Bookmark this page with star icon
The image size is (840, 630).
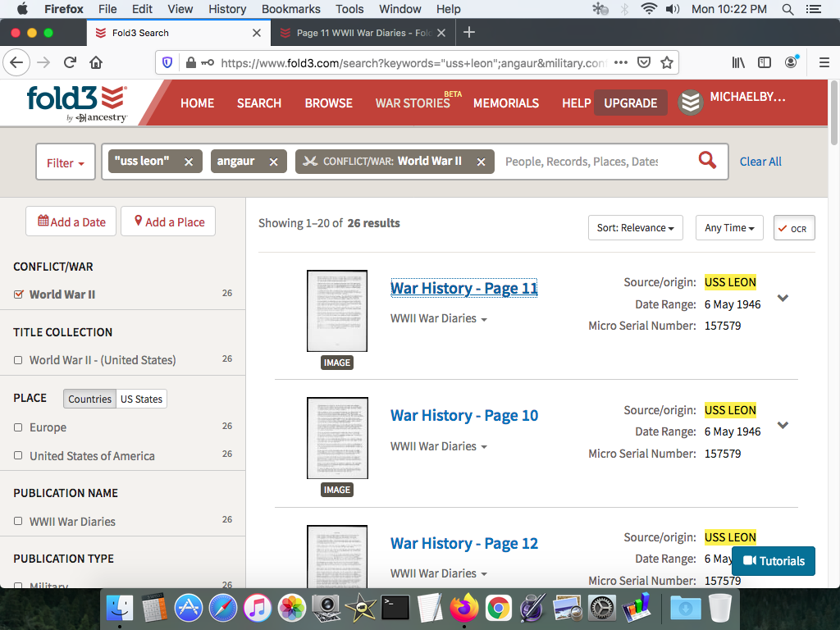(x=667, y=62)
